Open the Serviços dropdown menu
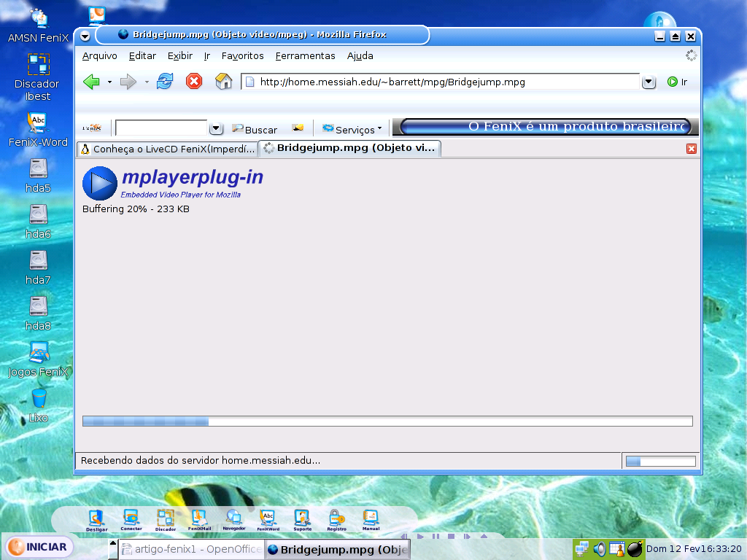 coord(352,129)
